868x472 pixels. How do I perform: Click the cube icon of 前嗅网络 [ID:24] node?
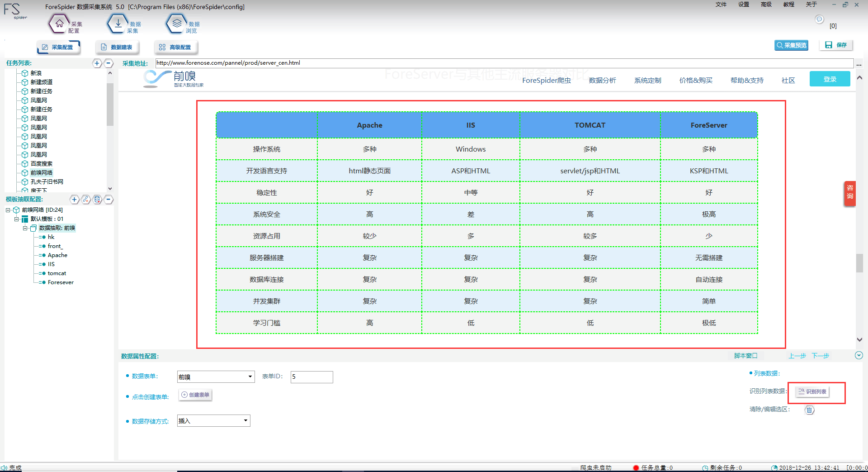16,210
